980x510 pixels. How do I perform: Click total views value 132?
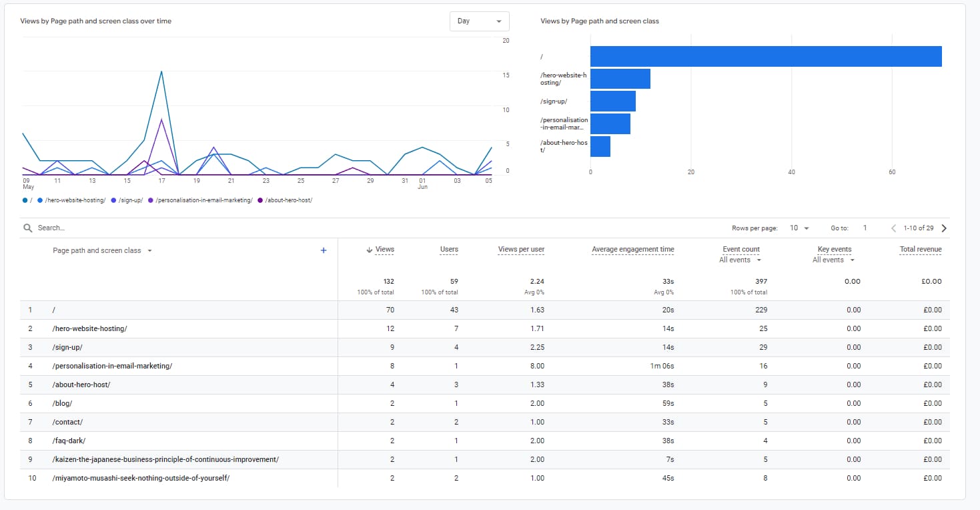click(x=388, y=282)
